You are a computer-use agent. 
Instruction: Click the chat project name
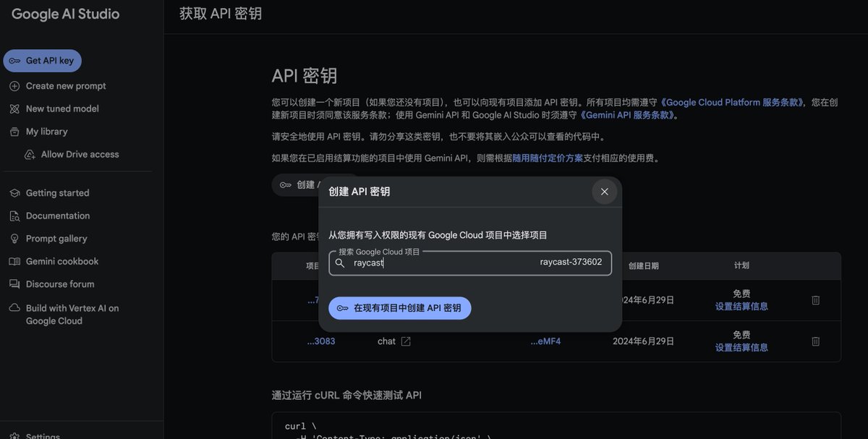(387, 341)
